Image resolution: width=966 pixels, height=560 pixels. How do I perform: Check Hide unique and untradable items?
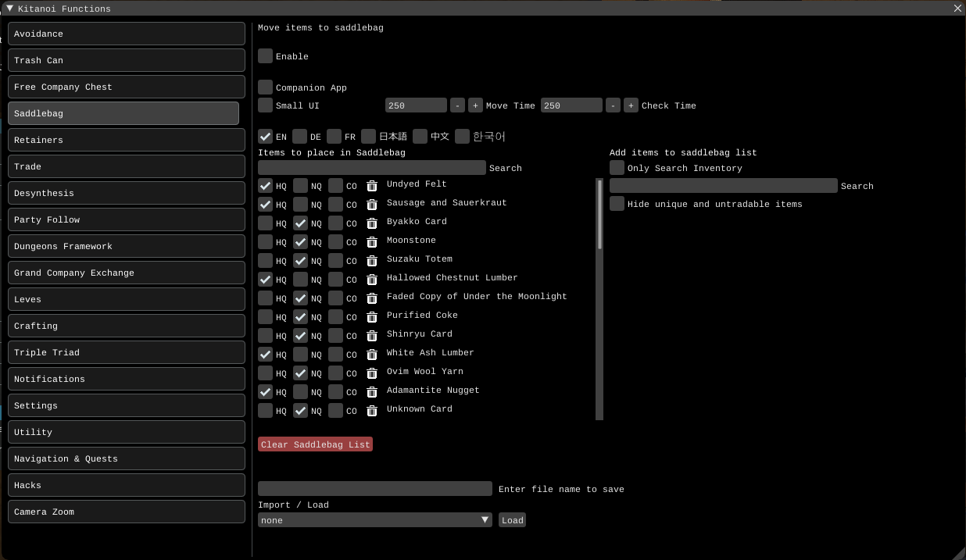click(617, 204)
